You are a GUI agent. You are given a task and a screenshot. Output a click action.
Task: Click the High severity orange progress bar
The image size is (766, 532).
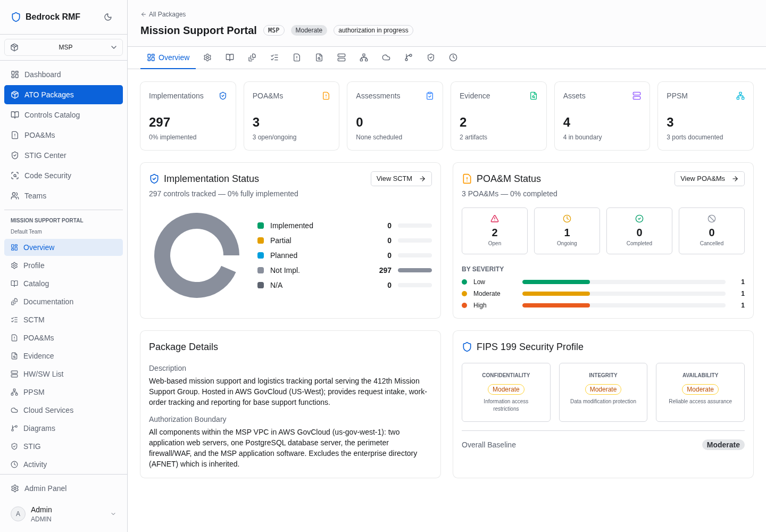tap(556, 305)
